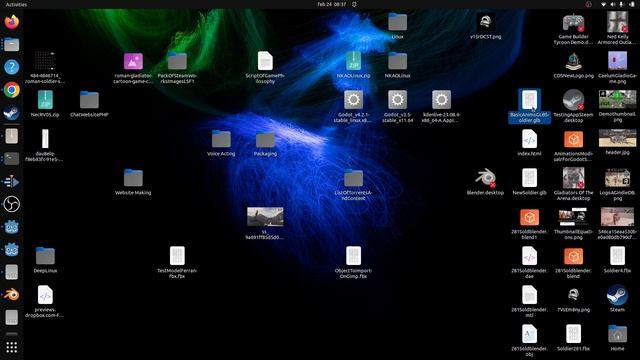Select Game Builder Tycoon Demo desktop file

[x=573, y=29]
